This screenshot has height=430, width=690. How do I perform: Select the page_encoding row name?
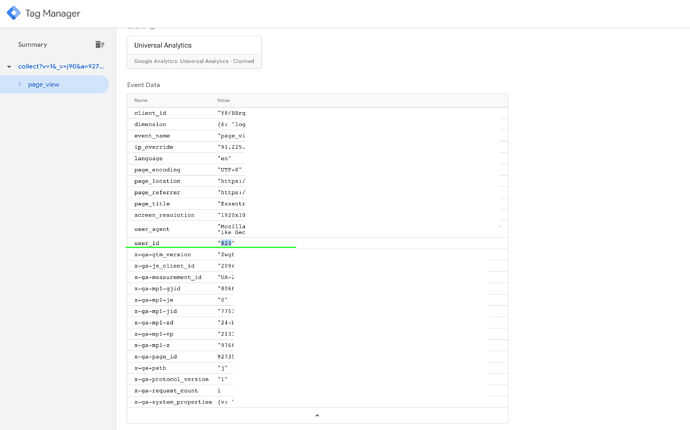[x=157, y=170]
